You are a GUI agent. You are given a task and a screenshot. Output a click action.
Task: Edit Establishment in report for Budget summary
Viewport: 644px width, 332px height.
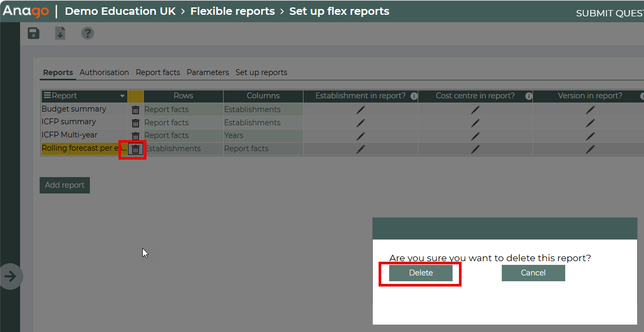[361, 109]
